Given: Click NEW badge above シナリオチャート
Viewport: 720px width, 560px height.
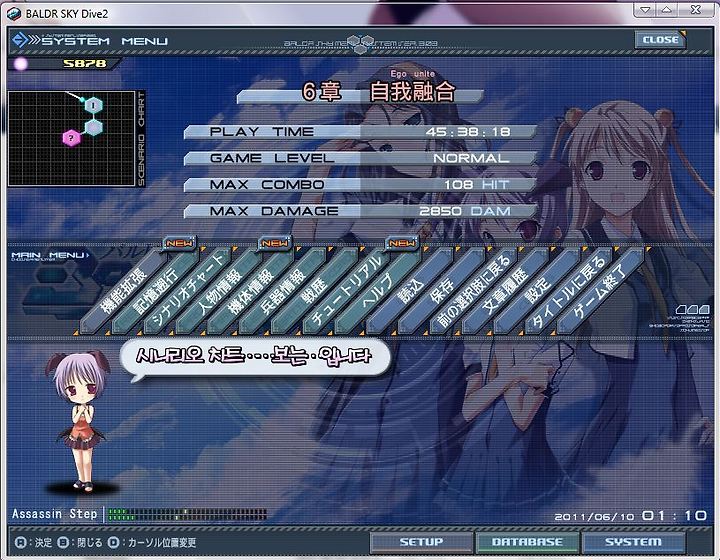Looking at the screenshot, I should pos(180,243).
